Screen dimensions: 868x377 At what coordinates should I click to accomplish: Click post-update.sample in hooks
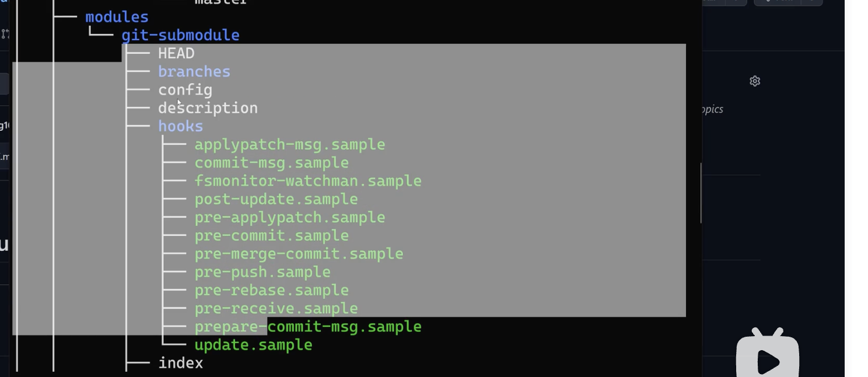[276, 199]
